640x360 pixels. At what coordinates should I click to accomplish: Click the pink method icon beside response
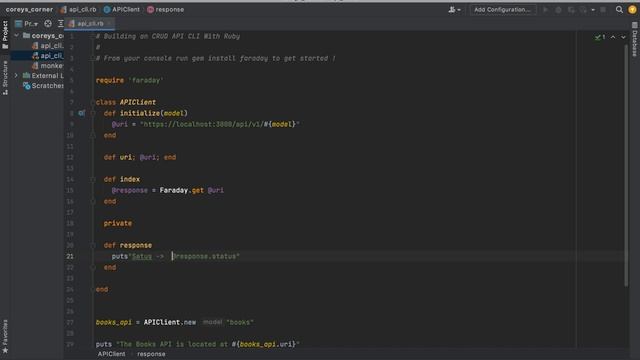(150, 9)
